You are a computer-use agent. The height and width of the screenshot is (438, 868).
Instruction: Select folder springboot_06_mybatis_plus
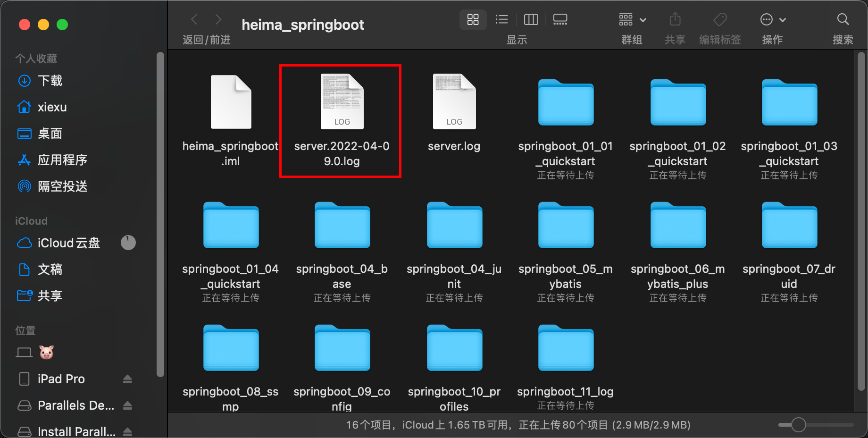(x=678, y=225)
